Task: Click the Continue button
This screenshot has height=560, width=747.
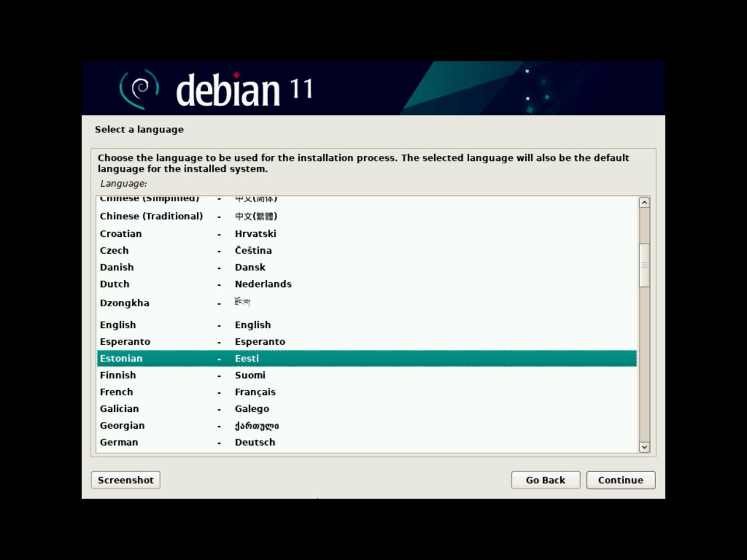Action: (620, 480)
